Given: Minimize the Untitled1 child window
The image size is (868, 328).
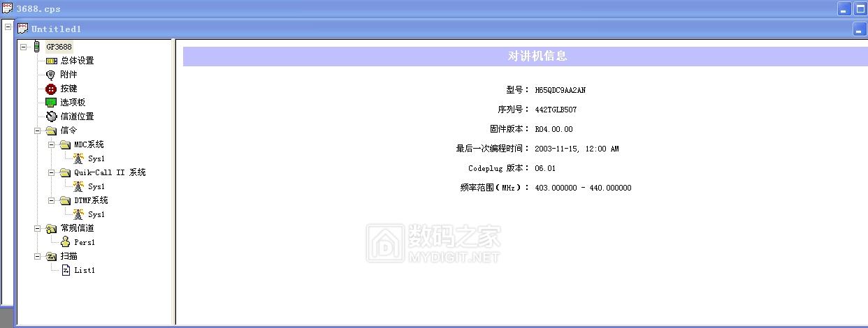Looking at the screenshot, I should 860,29.
